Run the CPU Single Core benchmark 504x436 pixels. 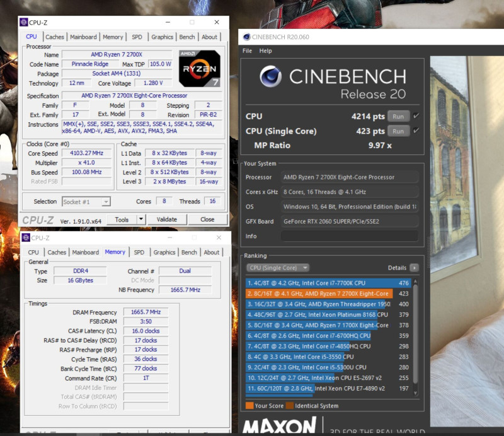coord(398,131)
